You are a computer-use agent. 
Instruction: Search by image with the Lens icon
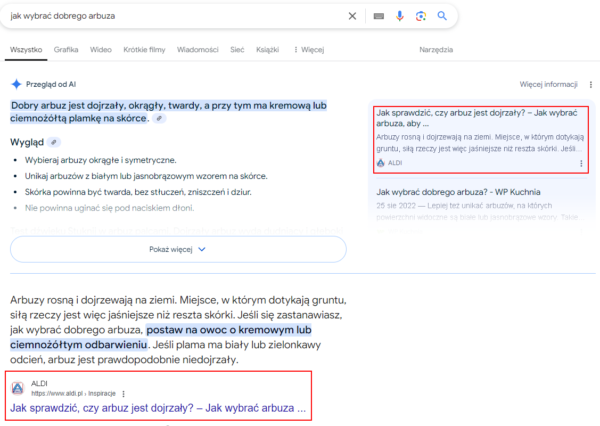pyautogui.click(x=421, y=16)
